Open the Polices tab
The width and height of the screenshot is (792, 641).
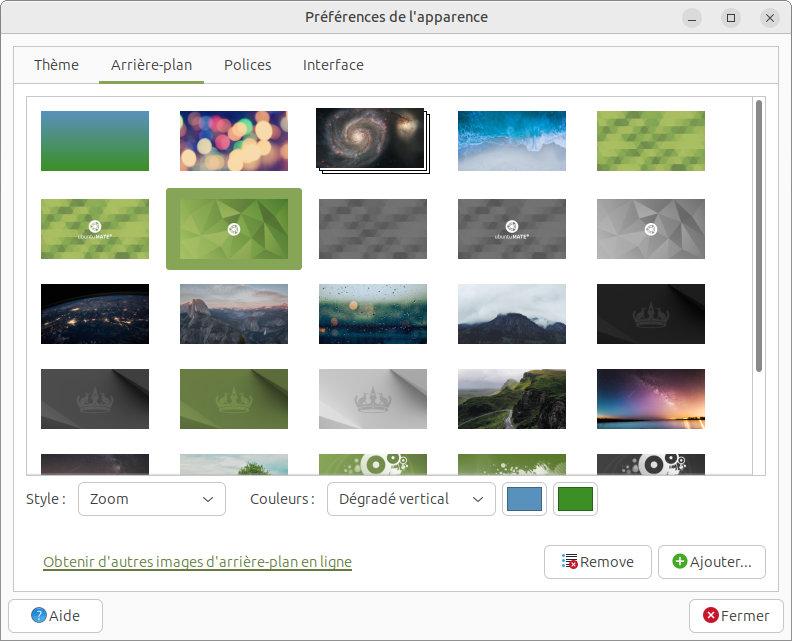click(x=247, y=65)
